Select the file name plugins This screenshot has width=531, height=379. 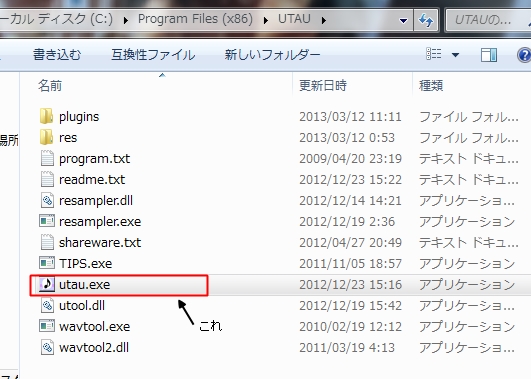[79, 117]
